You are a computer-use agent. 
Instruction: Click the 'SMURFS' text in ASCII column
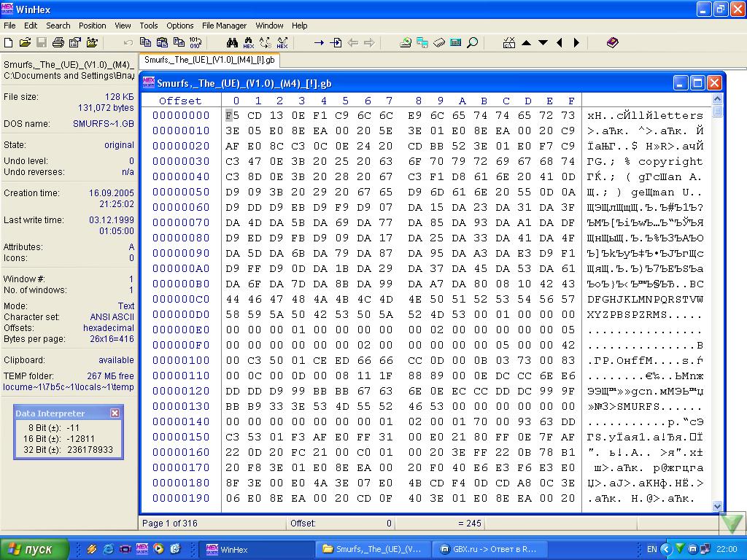pos(638,407)
